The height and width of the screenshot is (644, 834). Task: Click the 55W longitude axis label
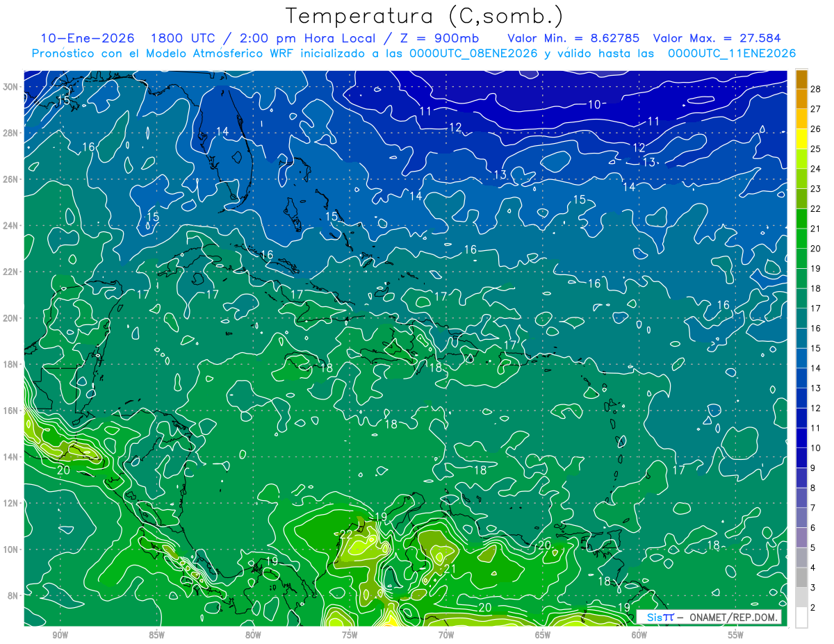736,635
